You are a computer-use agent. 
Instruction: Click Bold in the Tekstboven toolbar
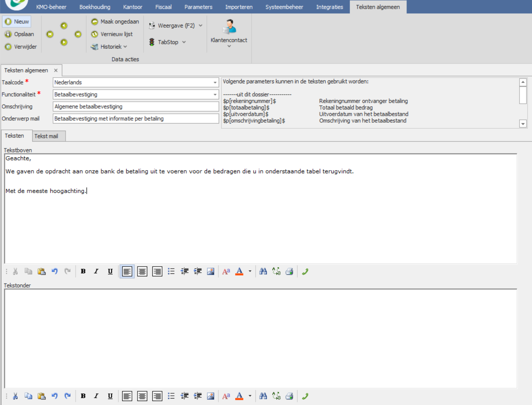tap(83, 271)
